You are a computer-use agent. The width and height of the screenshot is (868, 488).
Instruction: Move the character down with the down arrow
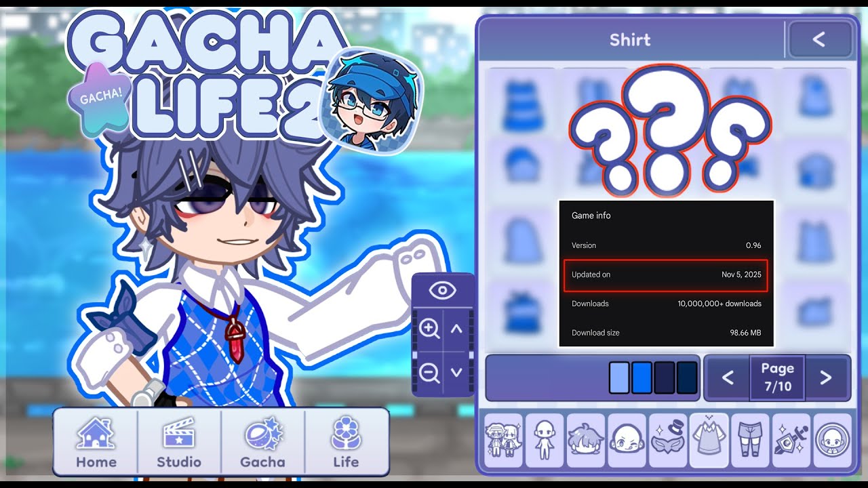coord(456,372)
